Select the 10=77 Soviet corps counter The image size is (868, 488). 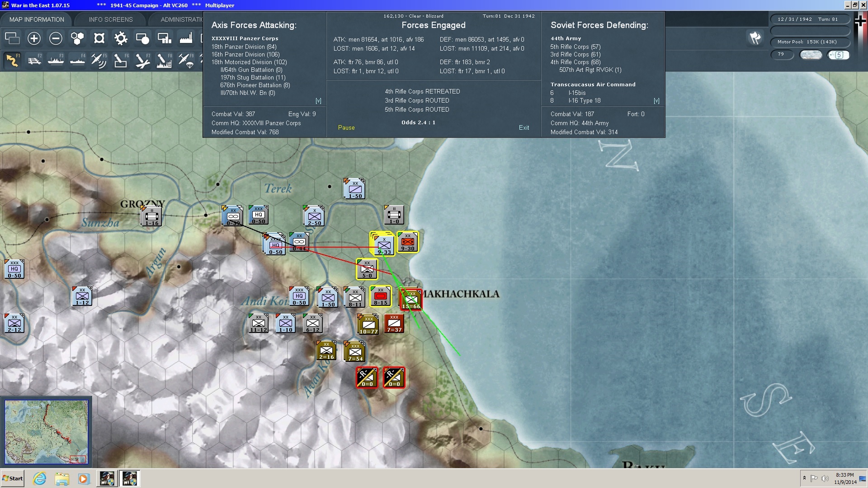(x=368, y=325)
